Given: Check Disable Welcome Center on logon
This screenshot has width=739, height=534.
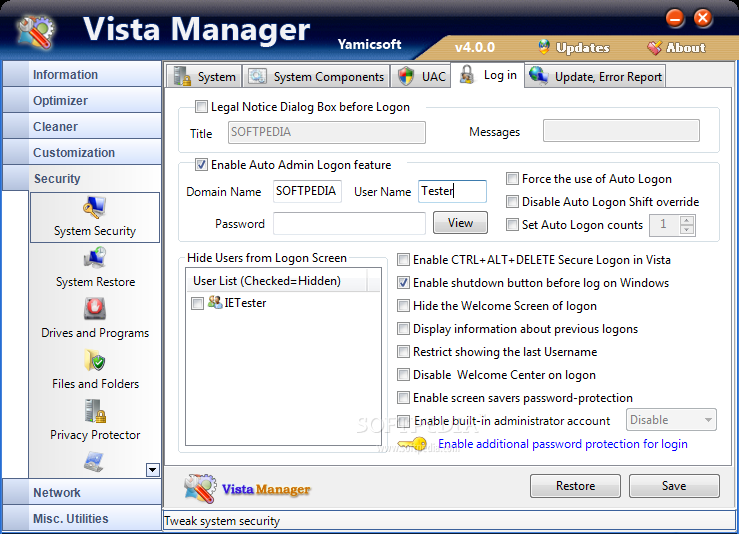Looking at the screenshot, I should pyautogui.click(x=403, y=375).
